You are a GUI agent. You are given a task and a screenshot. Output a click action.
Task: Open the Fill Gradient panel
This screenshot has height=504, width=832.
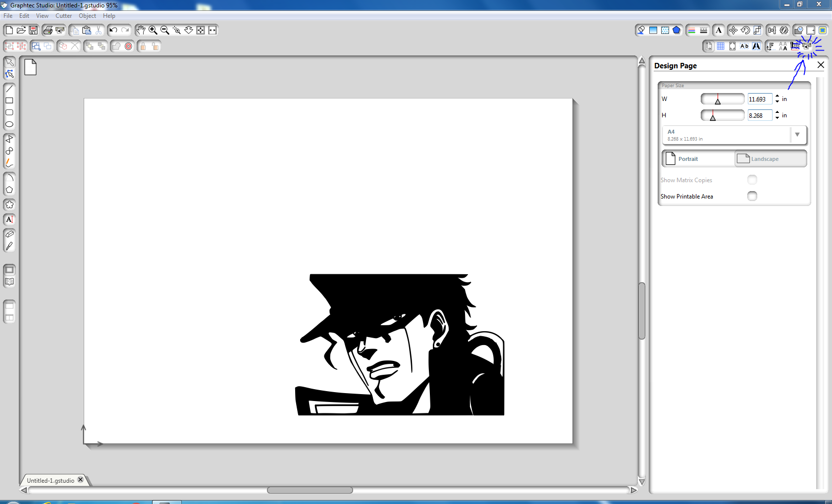coord(653,30)
